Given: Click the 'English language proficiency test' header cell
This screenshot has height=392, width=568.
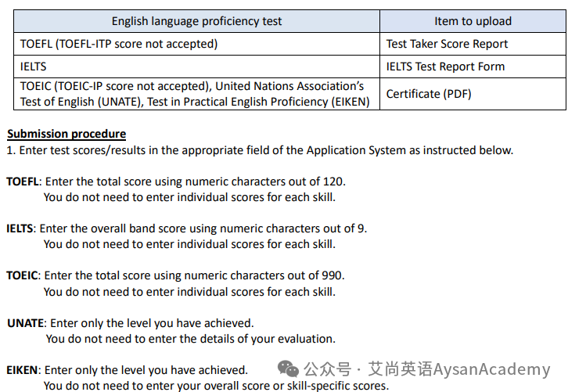Looking at the screenshot, I should pyautogui.click(x=196, y=21).
